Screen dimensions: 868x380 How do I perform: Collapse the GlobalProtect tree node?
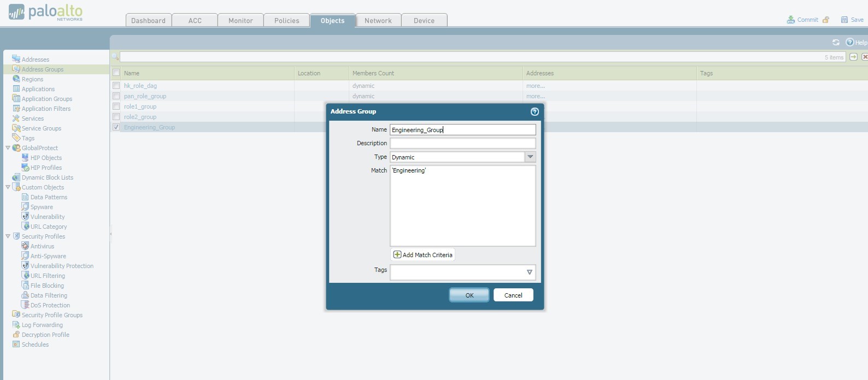[8, 147]
